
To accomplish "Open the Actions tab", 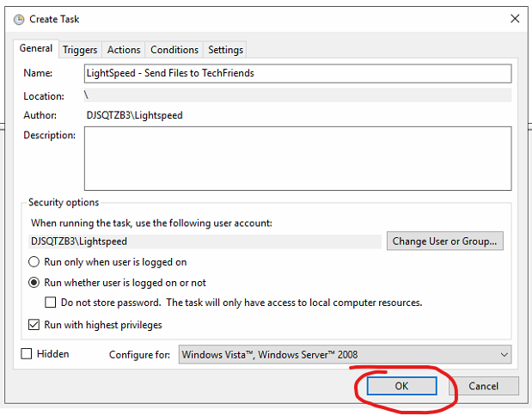I will pyautogui.click(x=124, y=50).
